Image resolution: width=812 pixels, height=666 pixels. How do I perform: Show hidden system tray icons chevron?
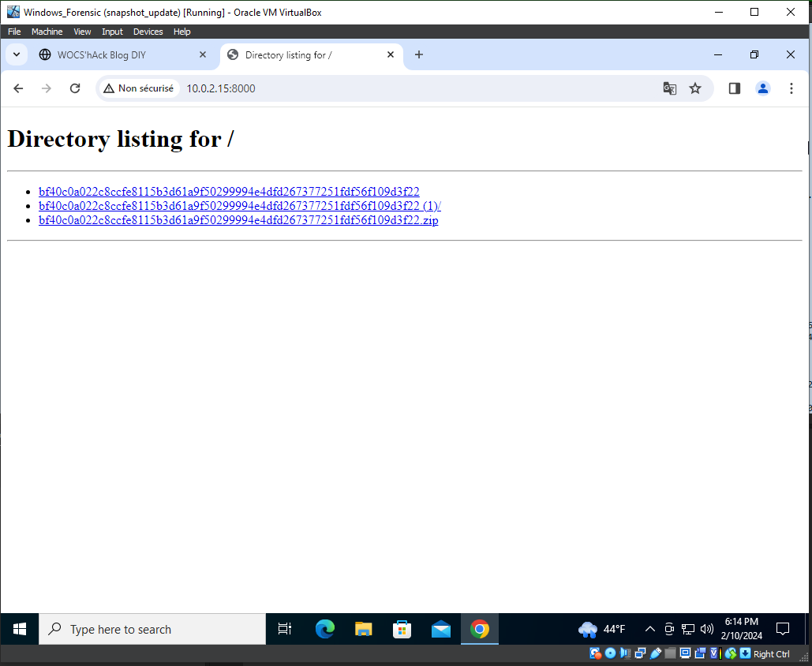[649, 629]
